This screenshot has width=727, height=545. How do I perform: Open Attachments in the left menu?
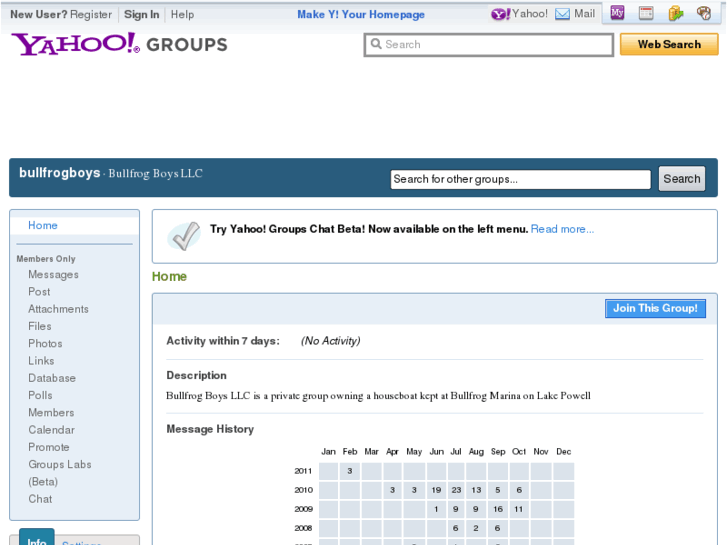(58, 309)
